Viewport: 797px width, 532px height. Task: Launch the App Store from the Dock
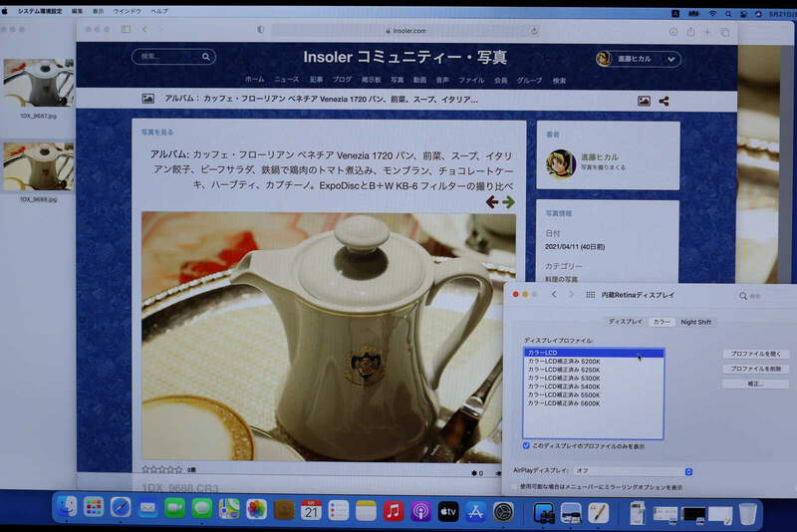[475, 511]
